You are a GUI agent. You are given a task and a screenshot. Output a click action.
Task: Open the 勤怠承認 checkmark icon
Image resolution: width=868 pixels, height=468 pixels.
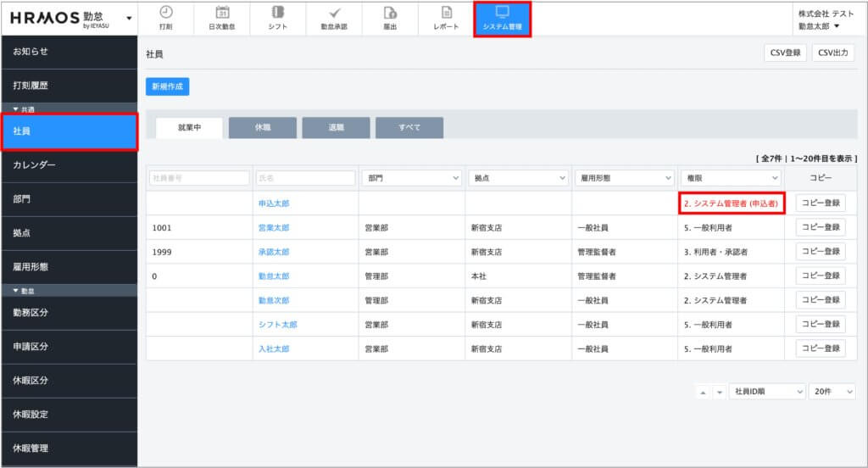point(334,13)
